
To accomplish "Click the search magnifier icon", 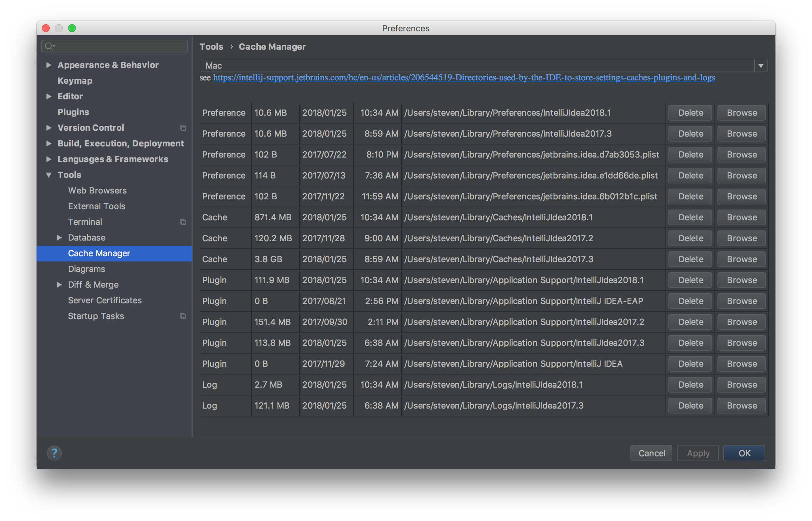I will [49, 46].
